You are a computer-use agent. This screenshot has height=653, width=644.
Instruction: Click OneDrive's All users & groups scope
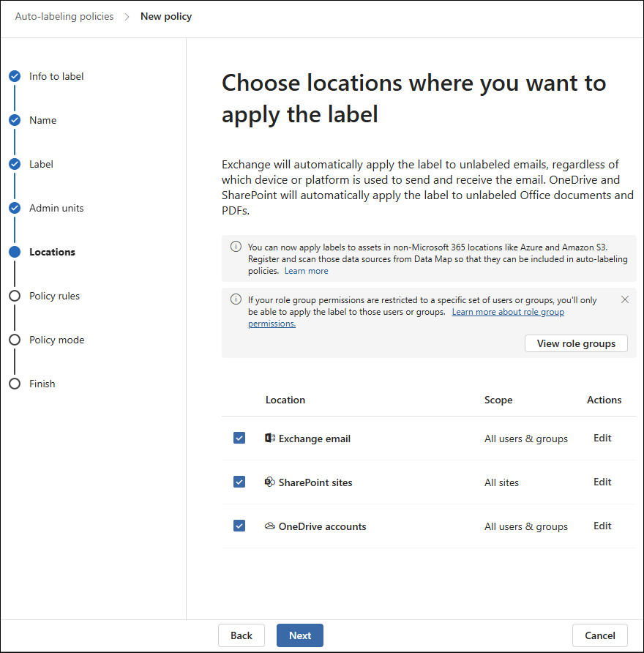(x=525, y=526)
